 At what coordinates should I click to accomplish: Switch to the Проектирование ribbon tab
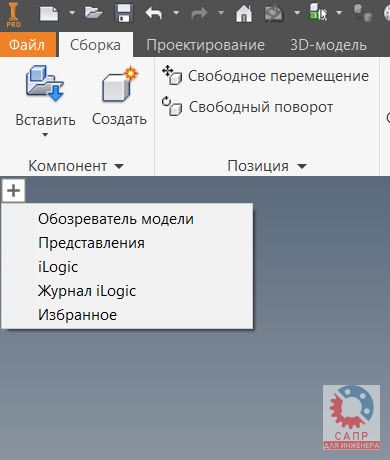[x=205, y=45]
